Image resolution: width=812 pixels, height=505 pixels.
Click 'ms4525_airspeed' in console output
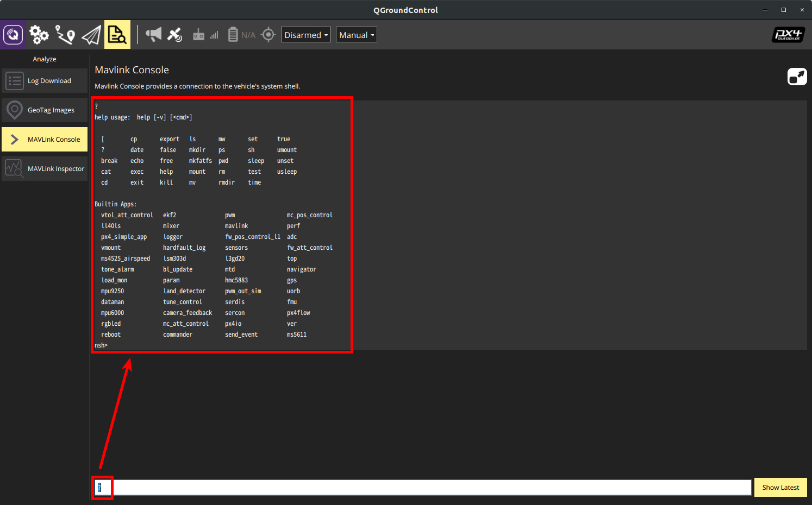(x=126, y=258)
